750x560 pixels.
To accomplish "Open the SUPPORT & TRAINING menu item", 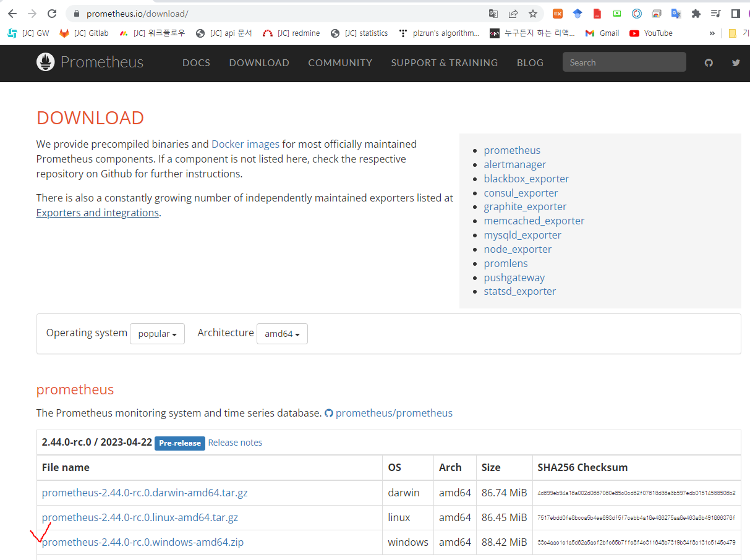I will (445, 62).
